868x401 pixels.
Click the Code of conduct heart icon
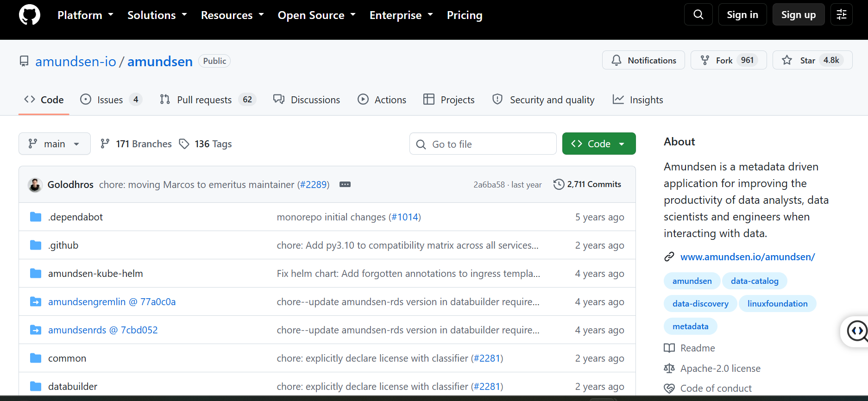669,388
